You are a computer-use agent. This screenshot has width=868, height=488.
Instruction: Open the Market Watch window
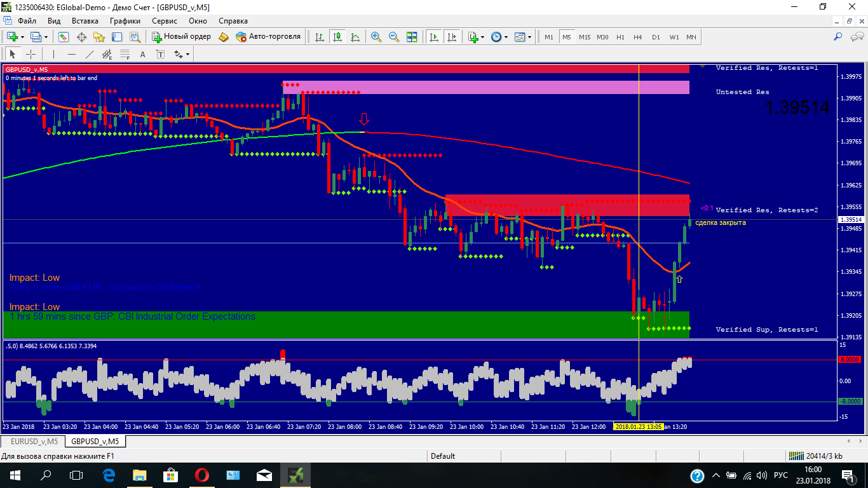pyautogui.click(x=64, y=37)
